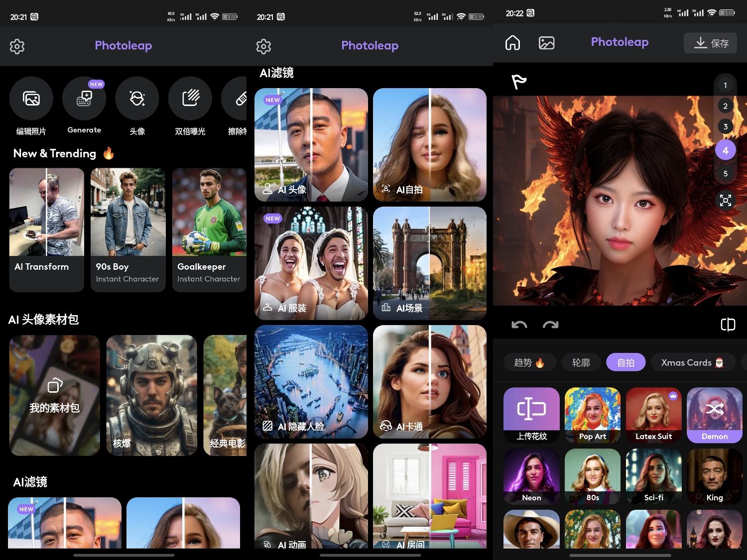Screen dimensions: 747x560
Task: Choose the King style
Action: click(x=715, y=476)
